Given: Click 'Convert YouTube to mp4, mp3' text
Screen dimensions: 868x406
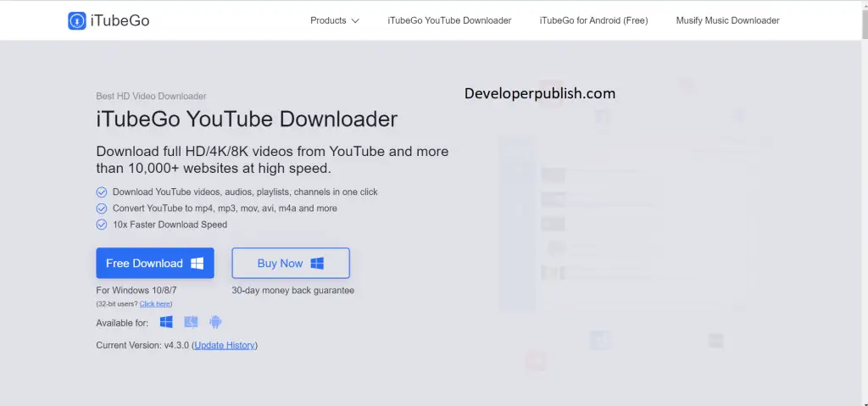Looking at the screenshot, I should 225,209.
